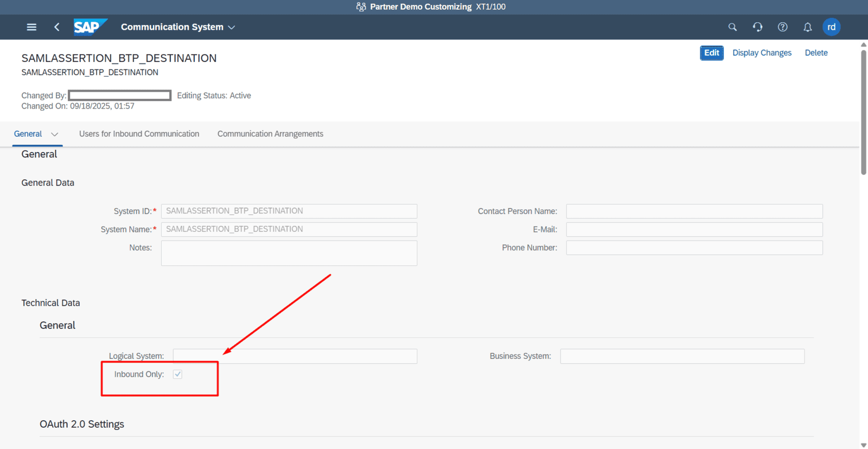Click the Edit button
Viewport: 868px width, 449px height.
711,53
